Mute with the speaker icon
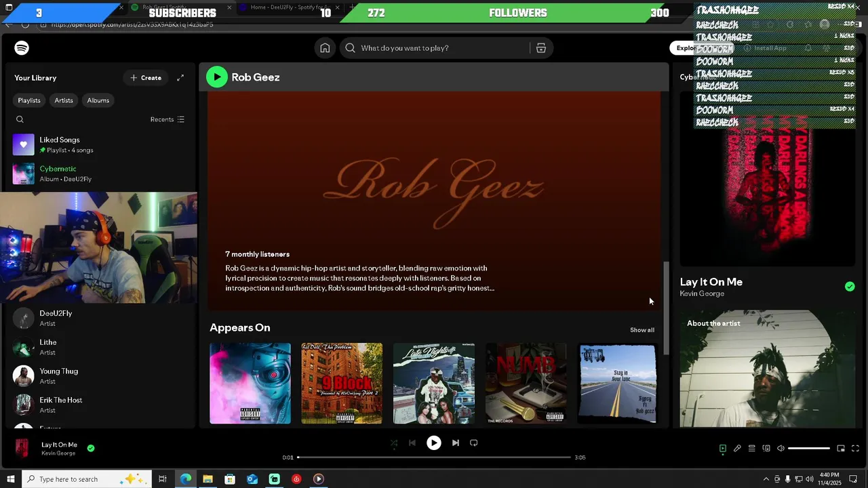Screen dimensions: 868x488 point(781,449)
